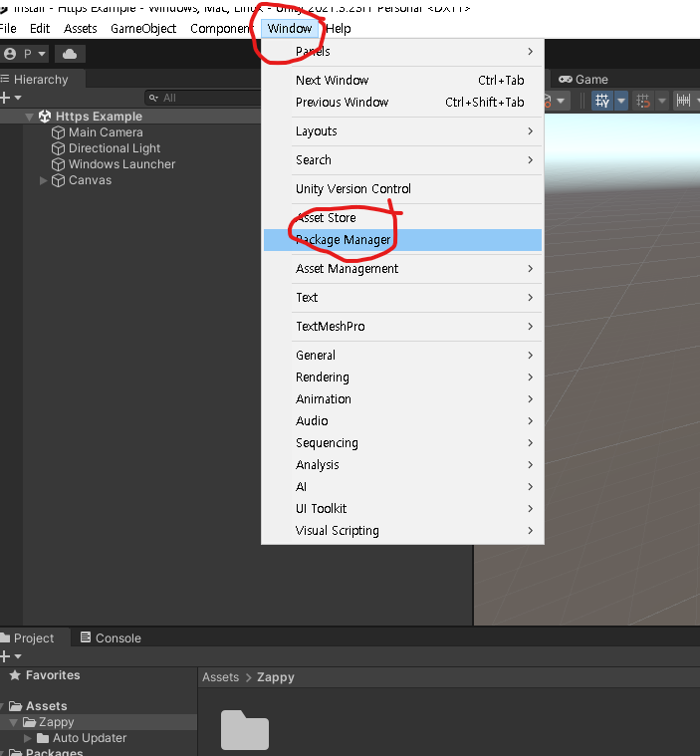Open Asset Store
This screenshot has width=700, height=756.
(402, 218)
